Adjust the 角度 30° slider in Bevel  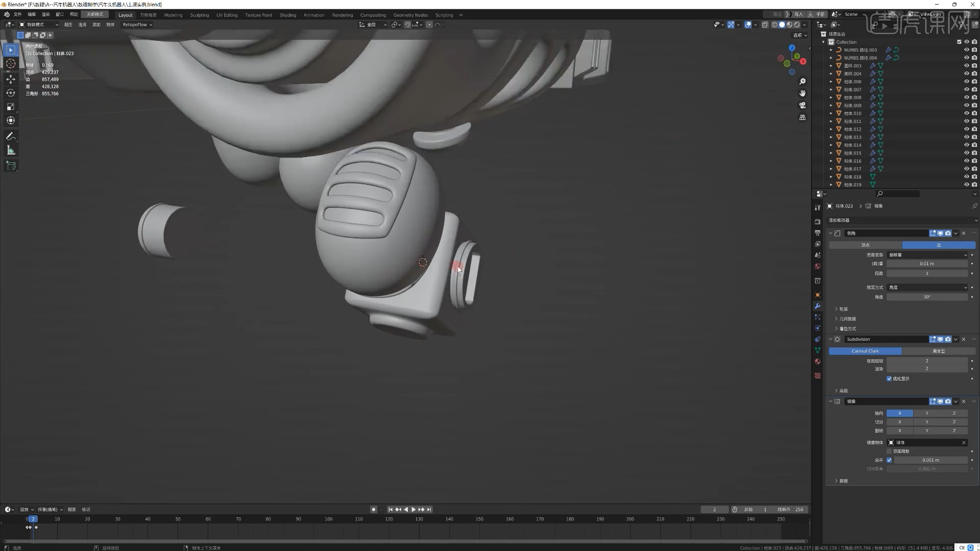pos(927,297)
